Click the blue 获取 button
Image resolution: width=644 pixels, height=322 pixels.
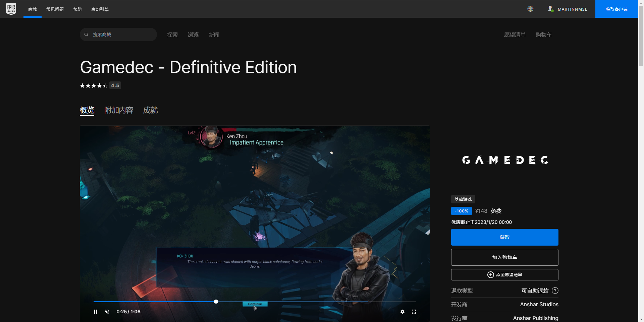tap(504, 237)
